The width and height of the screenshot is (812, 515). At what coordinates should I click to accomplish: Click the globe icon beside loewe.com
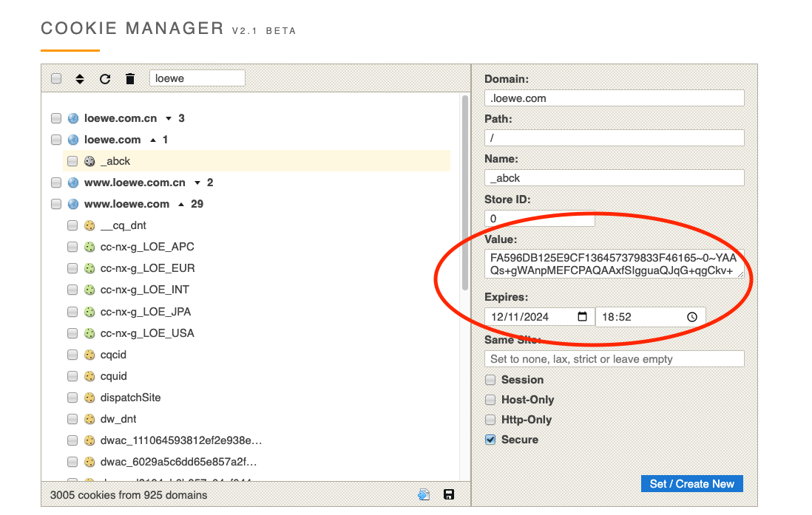[73, 140]
